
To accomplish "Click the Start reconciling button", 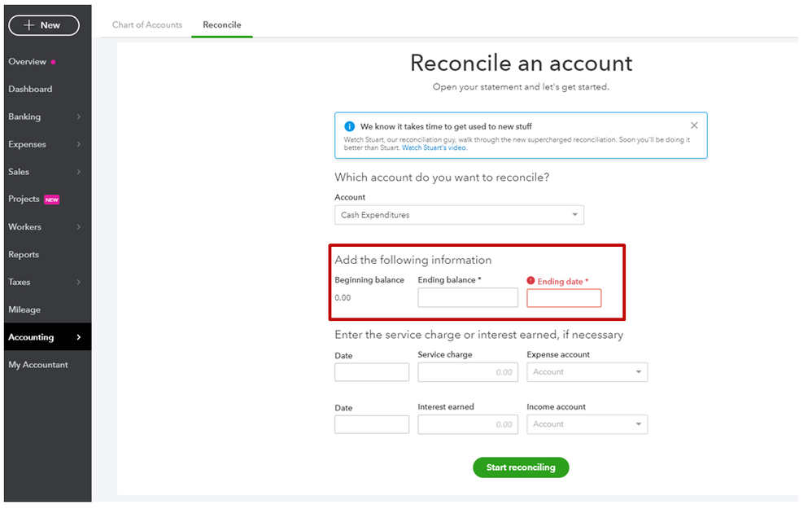I will 521,467.
